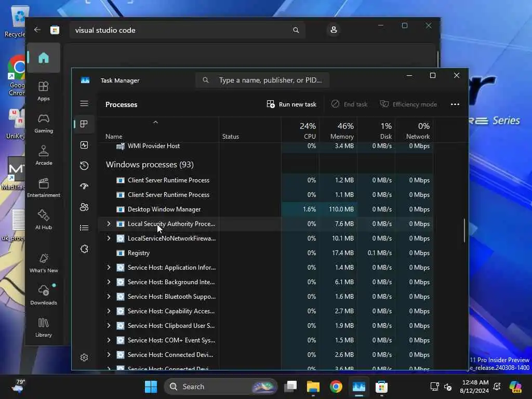Expand Service Host: Capability Access row
532x399 pixels.
click(x=109, y=311)
